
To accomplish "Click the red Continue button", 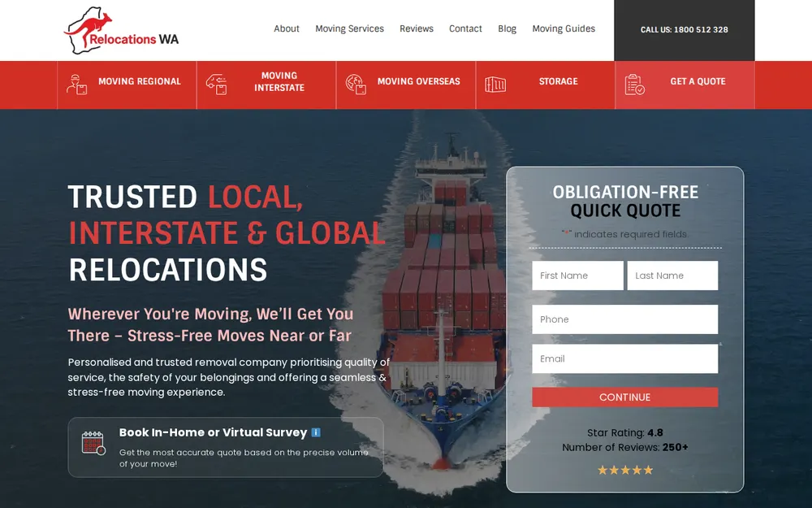I will click(625, 397).
